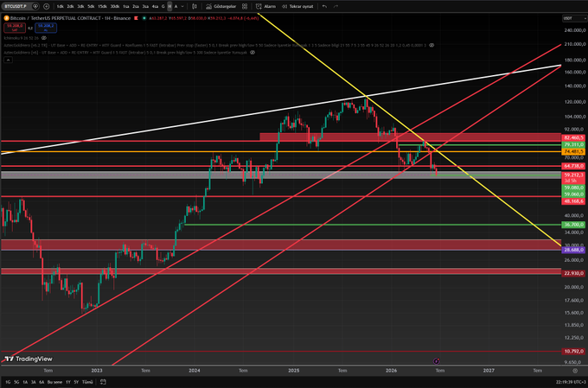Select the 5dk timeframe
This screenshot has height=388, width=588.
click(x=91, y=6)
